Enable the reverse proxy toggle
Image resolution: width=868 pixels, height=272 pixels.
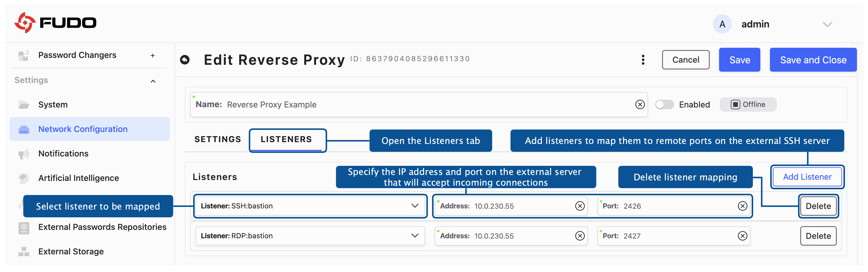664,105
